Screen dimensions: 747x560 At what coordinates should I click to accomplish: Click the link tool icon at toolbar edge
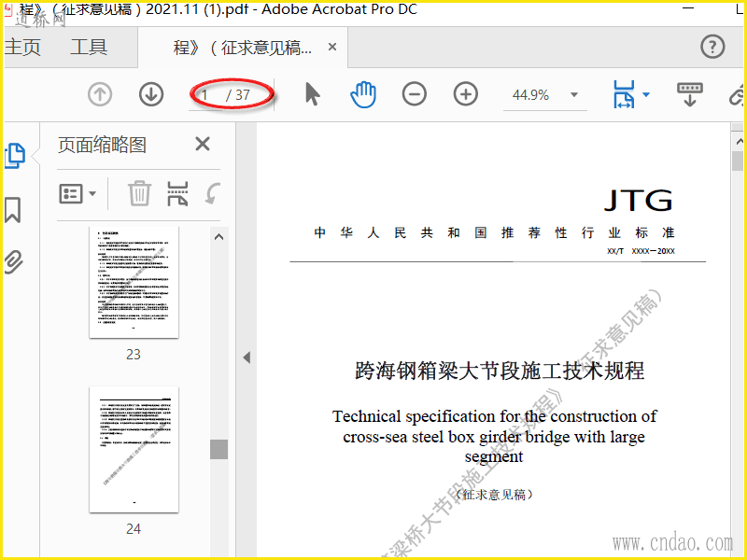click(x=736, y=94)
